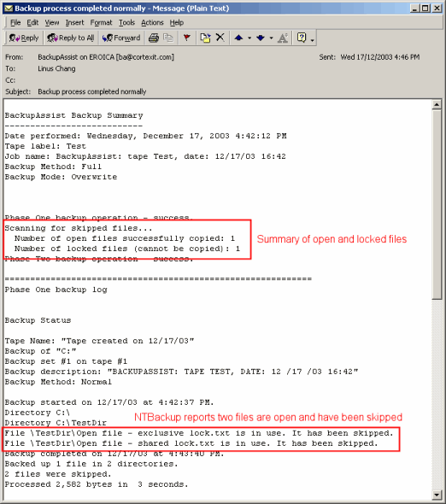
Task: Click recipient name Linus Chang
Action: pyautogui.click(x=56, y=69)
